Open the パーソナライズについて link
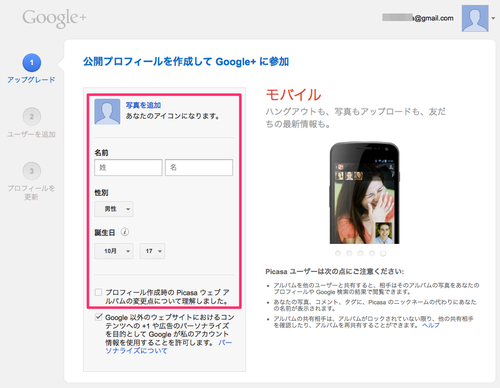The width and height of the screenshot is (500, 388). tap(136, 351)
